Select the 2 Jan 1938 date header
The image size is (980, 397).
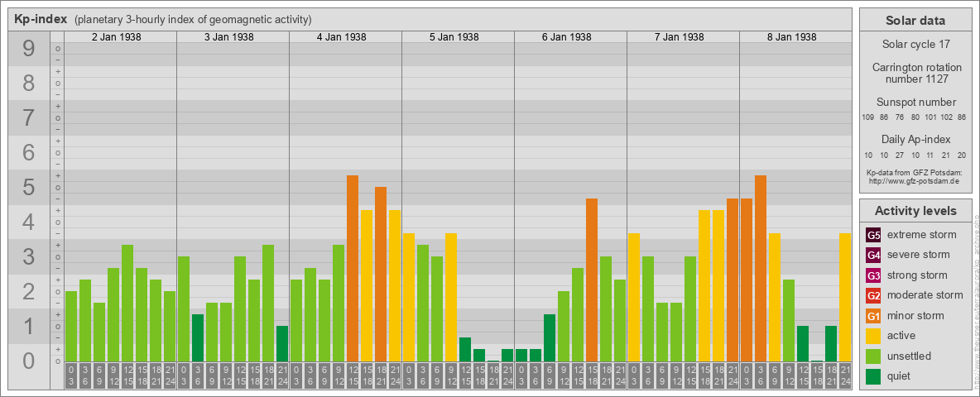116,37
